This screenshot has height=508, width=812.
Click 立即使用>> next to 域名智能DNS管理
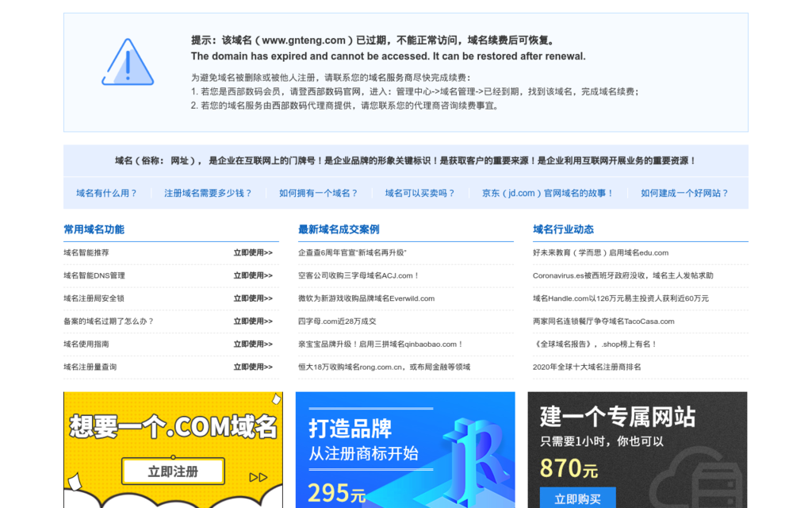(x=252, y=276)
